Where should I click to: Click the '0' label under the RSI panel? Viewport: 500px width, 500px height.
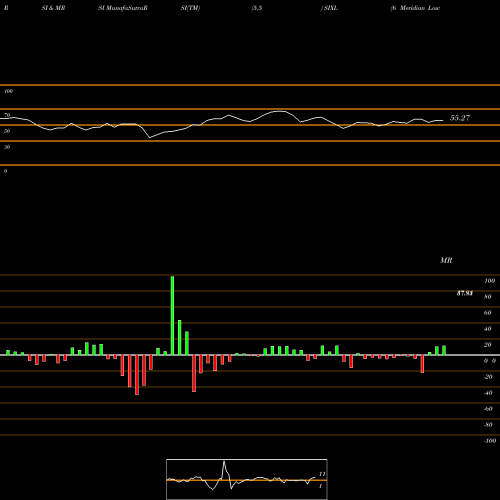click(x=5, y=171)
